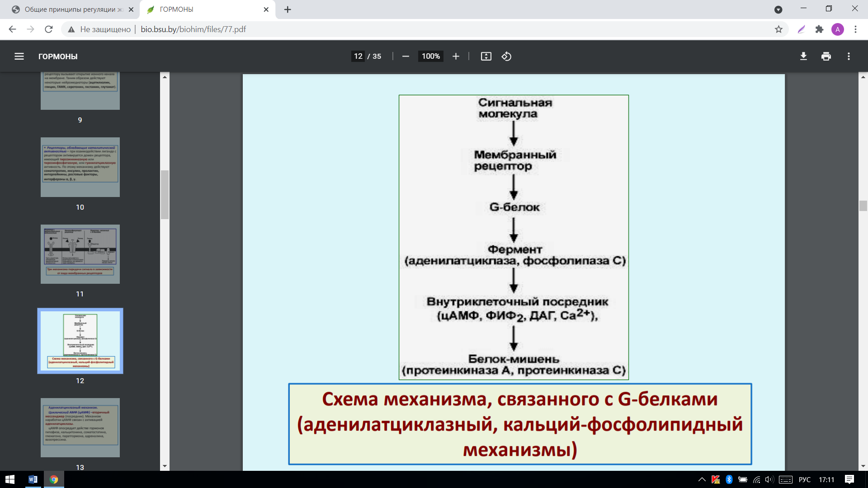Open the extensions puzzle icon
This screenshot has width=868, height=488.
(819, 29)
